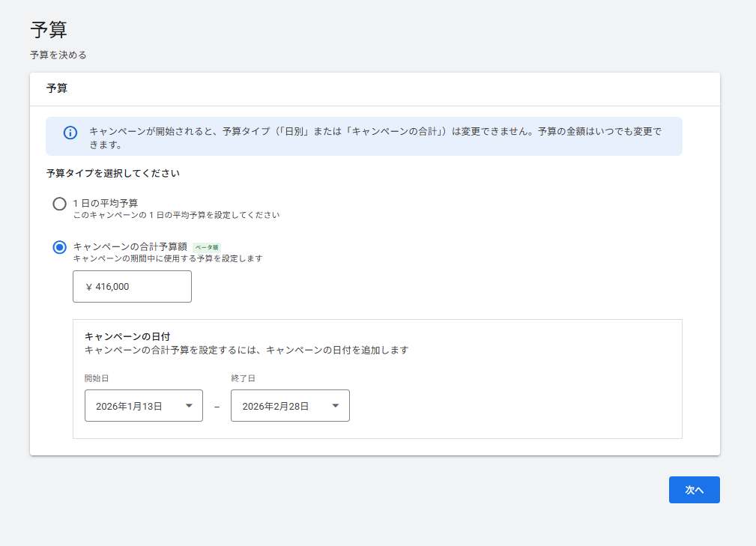This screenshot has height=546, width=756.
Task: Click the arrow icon on the start date picker
Action: click(189, 406)
